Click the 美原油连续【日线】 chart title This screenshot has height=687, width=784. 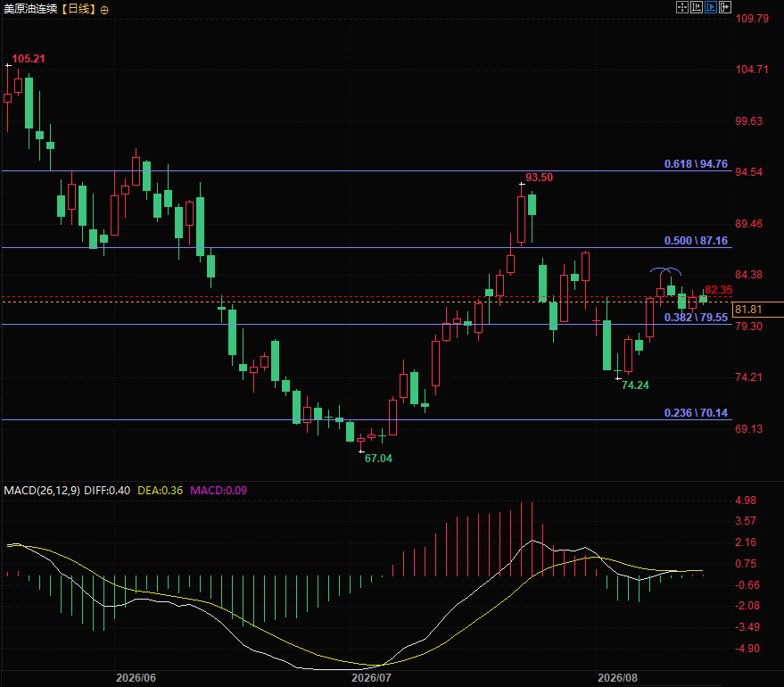(50, 9)
